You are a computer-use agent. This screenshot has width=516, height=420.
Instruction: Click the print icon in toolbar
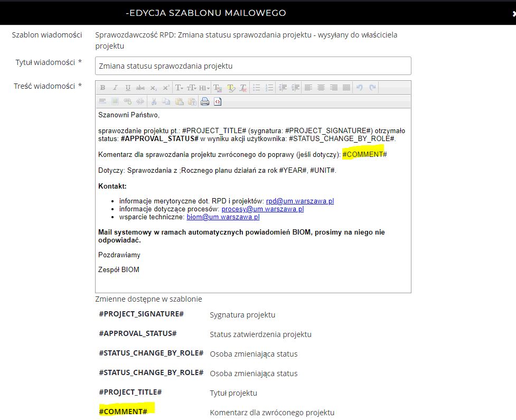click(205, 101)
